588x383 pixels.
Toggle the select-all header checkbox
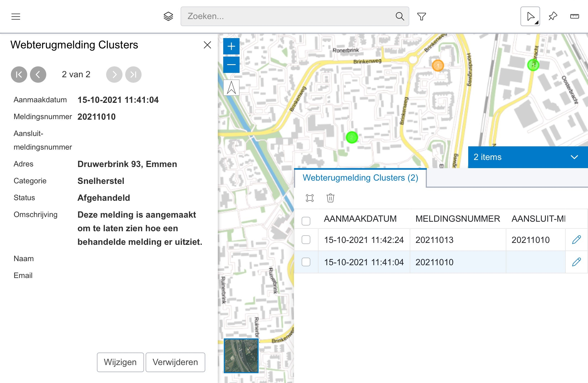click(x=306, y=221)
